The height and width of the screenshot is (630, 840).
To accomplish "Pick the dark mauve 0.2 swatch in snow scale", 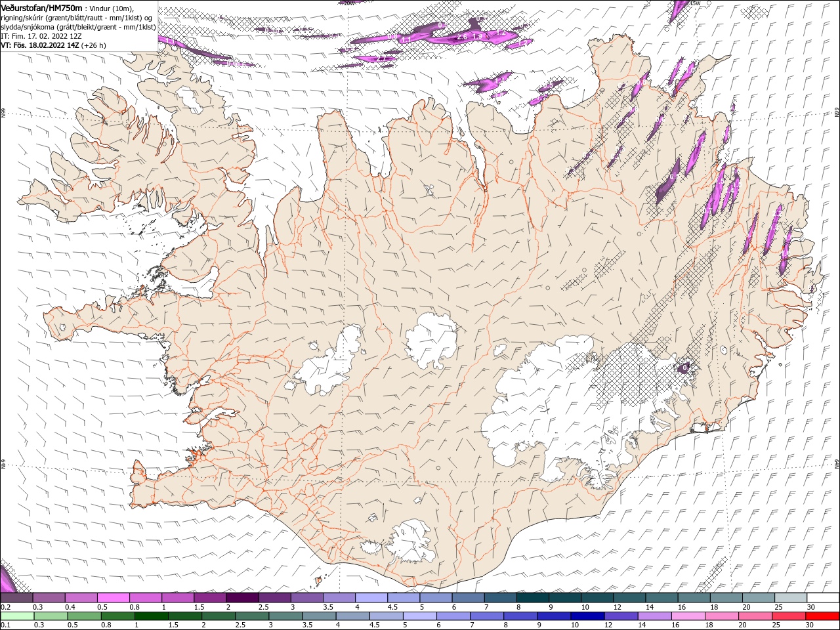I will (x=16, y=598).
